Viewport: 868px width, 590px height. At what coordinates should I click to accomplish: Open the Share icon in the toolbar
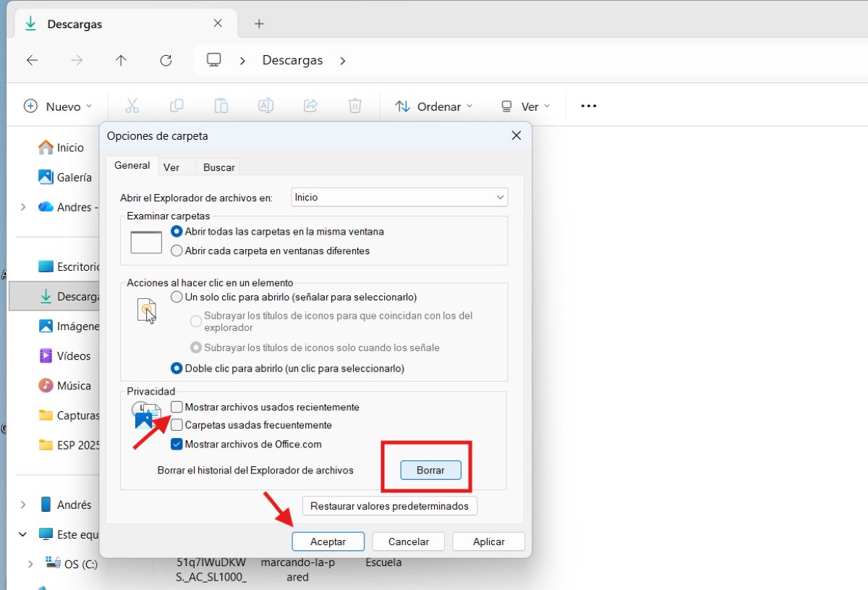(x=310, y=106)
